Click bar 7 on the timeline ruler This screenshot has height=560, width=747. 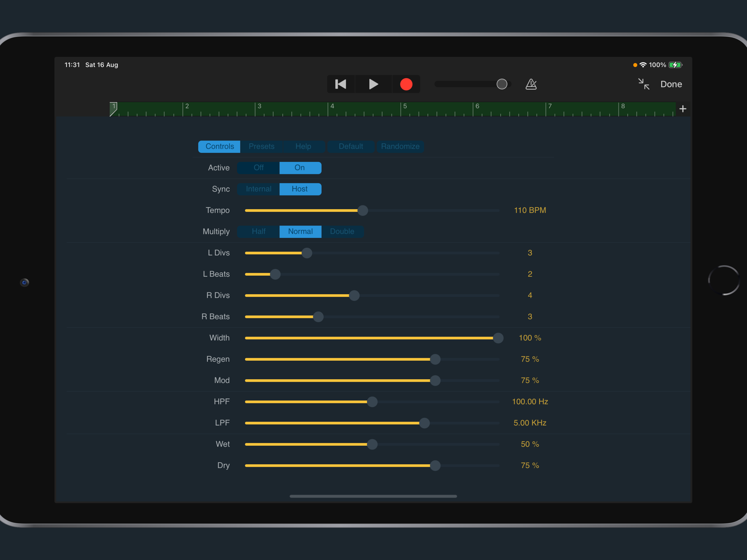(x=550, y=106)
